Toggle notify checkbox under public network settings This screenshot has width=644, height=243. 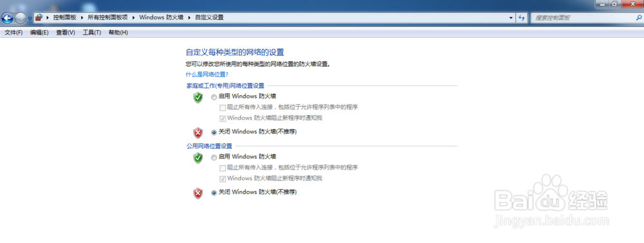point(223,179)
